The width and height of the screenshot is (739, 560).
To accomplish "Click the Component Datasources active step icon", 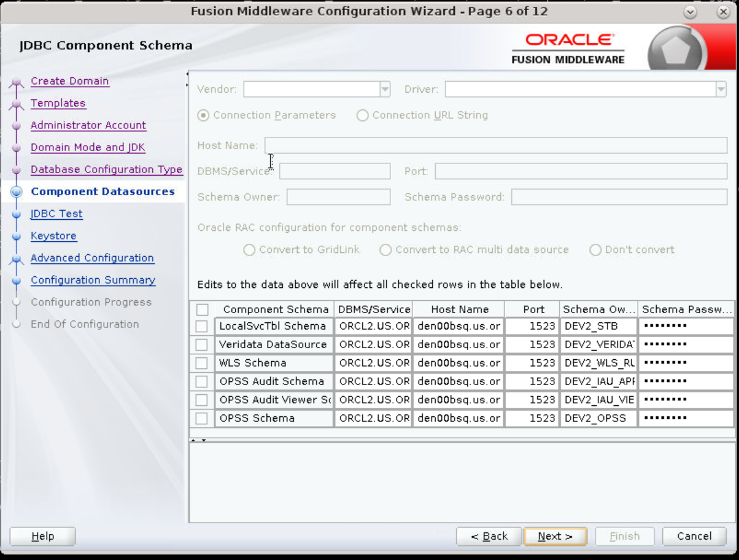I will coord(17,192).
